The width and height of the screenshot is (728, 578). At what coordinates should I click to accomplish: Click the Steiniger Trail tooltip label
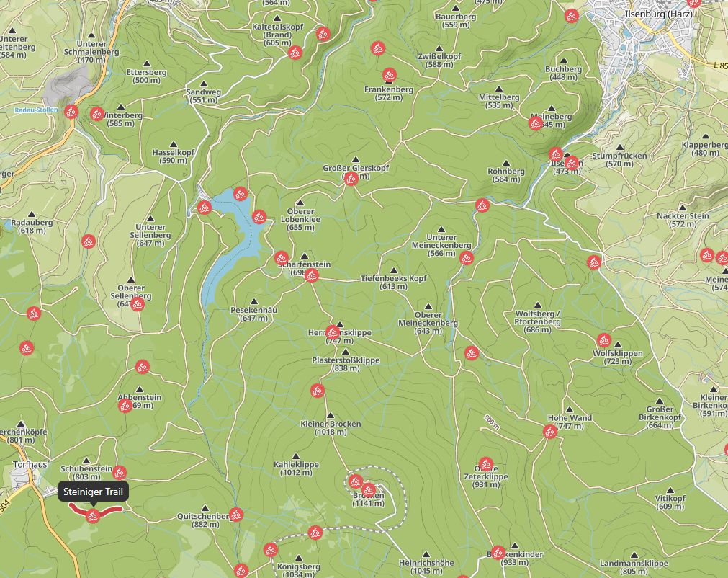point(93,492)
